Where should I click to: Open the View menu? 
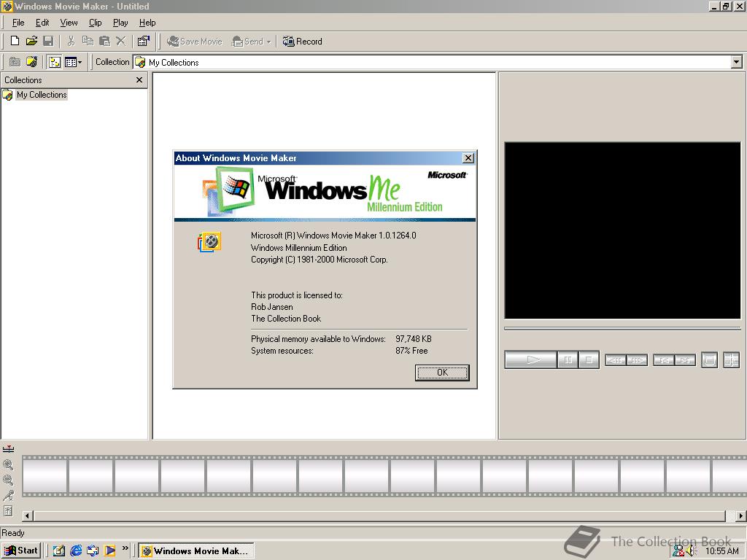tap(69, 23)
